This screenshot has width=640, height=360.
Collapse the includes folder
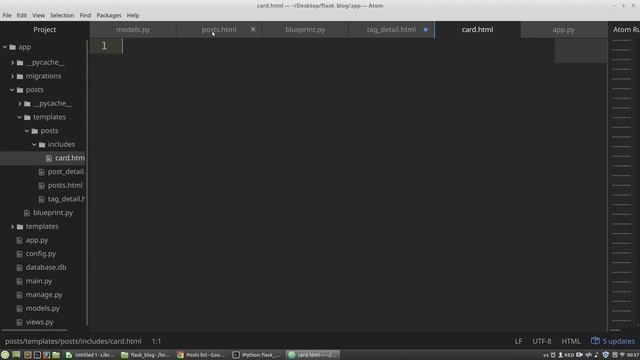point(34,144)
